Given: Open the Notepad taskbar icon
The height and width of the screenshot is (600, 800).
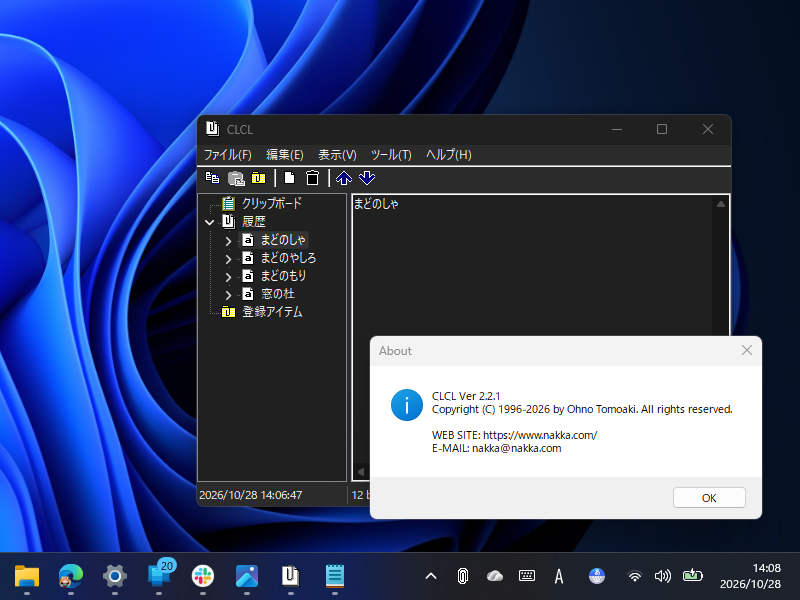Looking at the screenshot, I should (x=335, y=576).
